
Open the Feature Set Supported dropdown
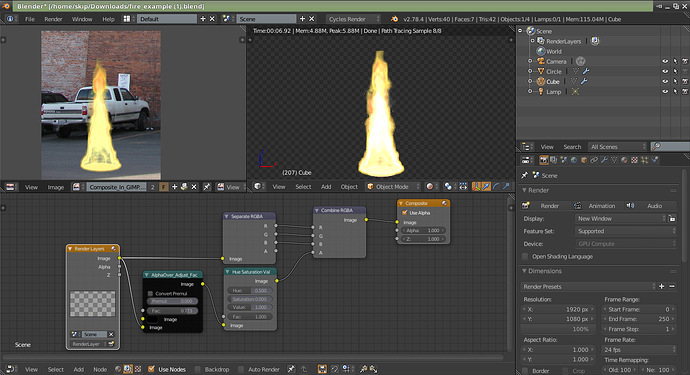626,231
